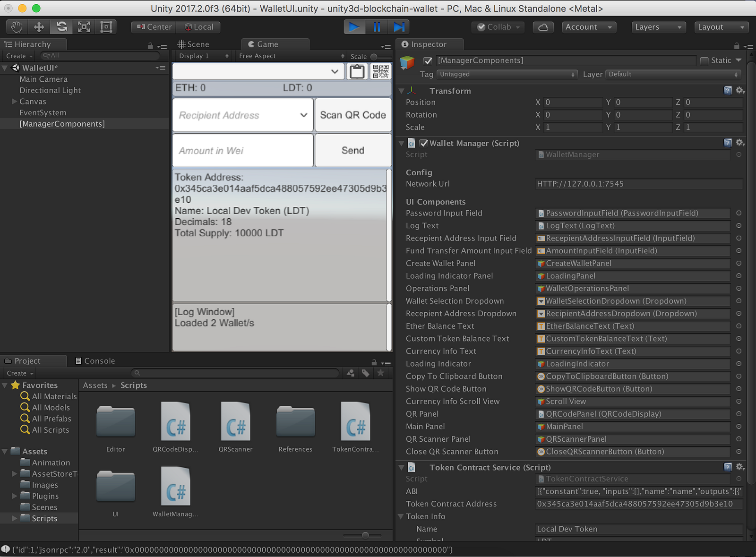
Task: Select the Scale tool
Action: [x=84, y=27]
